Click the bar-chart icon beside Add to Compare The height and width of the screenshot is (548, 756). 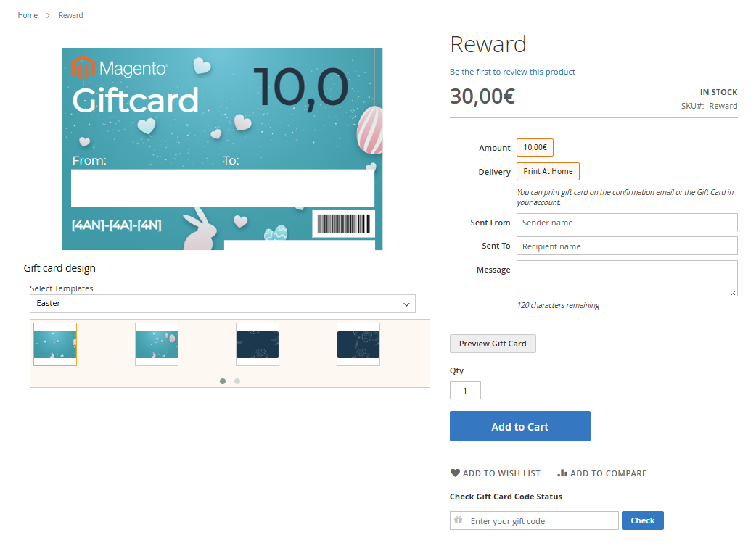click(x=563, y=473)
